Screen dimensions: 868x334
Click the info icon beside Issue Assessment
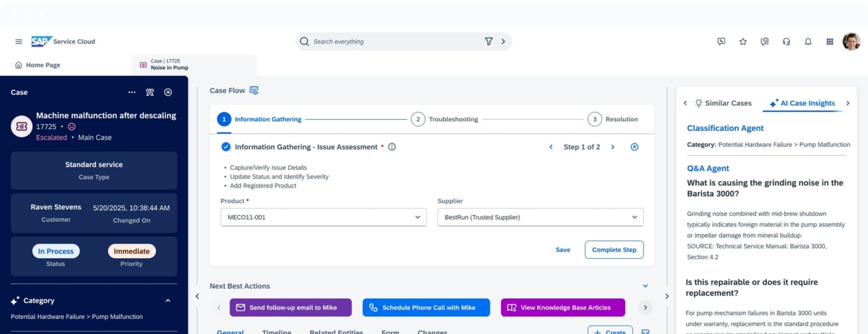392,147
